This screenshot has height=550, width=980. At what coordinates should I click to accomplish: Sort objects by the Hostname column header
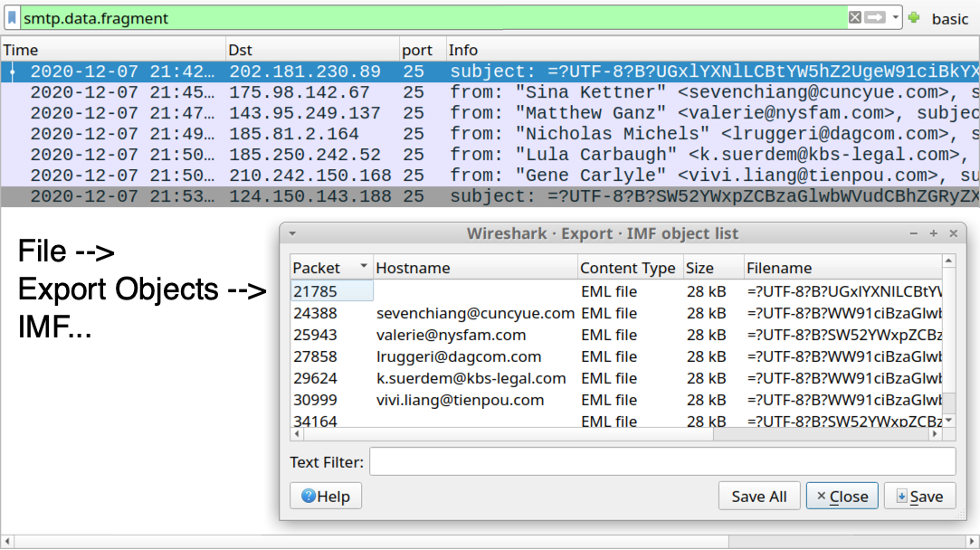click(x=475, y=268)
